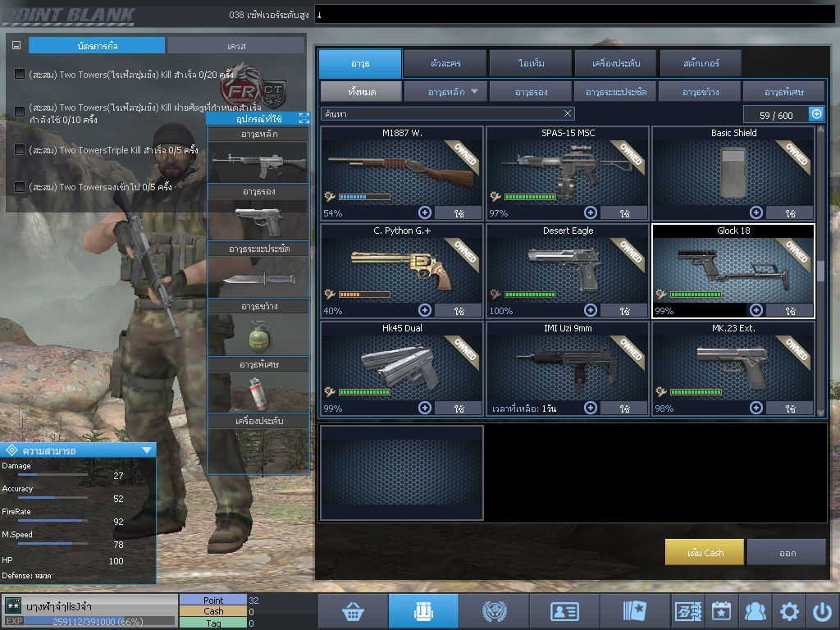Click the FireRate stat bar
The image size is (840, 630).
[x=53, y=520]
